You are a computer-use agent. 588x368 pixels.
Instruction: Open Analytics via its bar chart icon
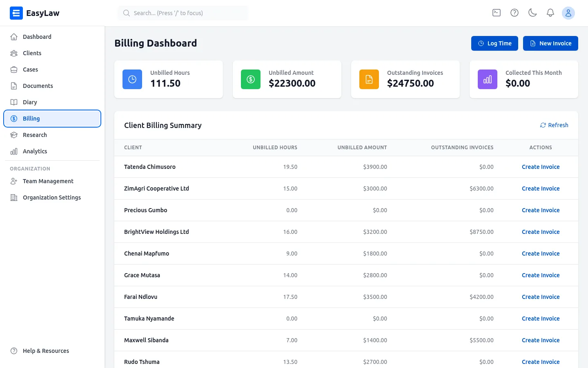(x=13, y=151)
